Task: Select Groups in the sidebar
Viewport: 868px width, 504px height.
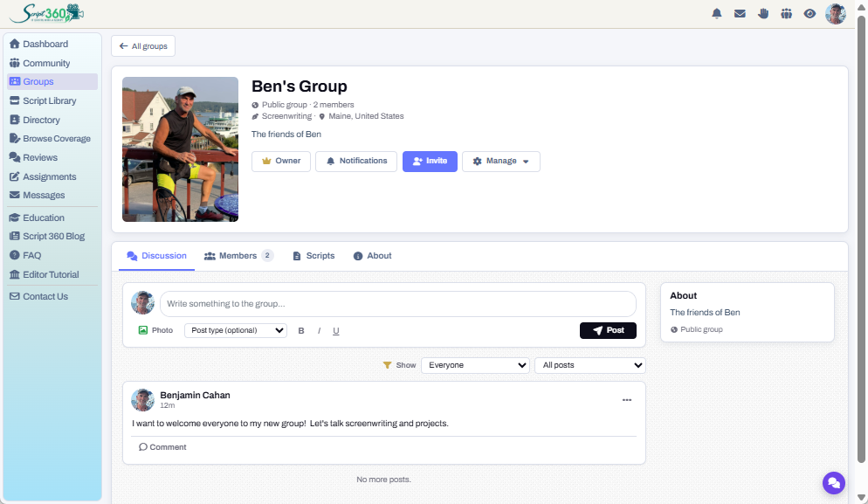Action: click(52, 81)
